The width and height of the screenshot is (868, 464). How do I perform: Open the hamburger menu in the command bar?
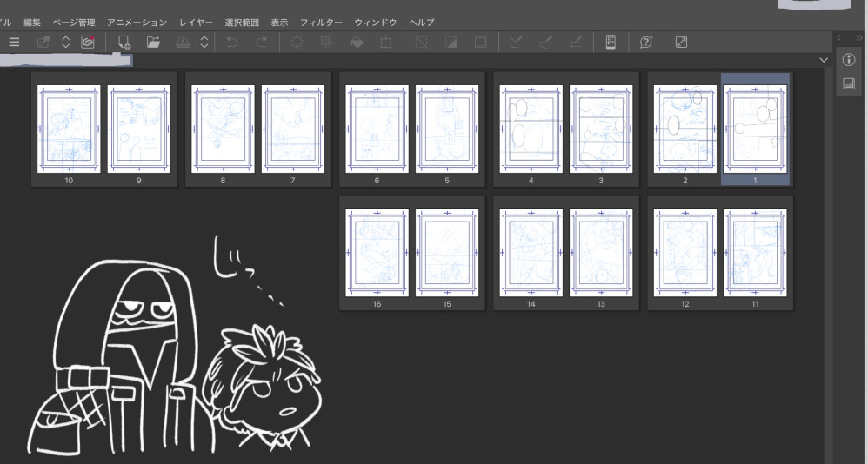tap(14, 42)
